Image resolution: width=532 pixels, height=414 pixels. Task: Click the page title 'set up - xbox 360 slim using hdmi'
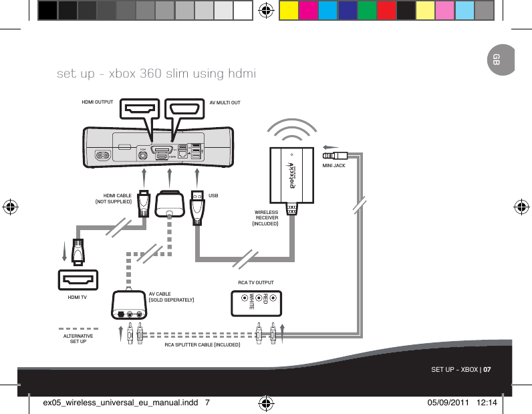pyautogui.click(x=156, y=74)
